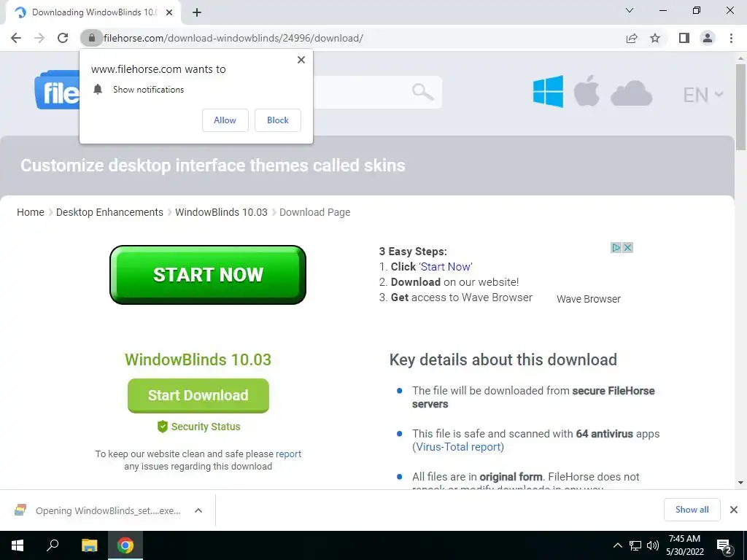The image size is (747, 560).
Task: Open the taskbar clock and date
Action: (684, 545)
